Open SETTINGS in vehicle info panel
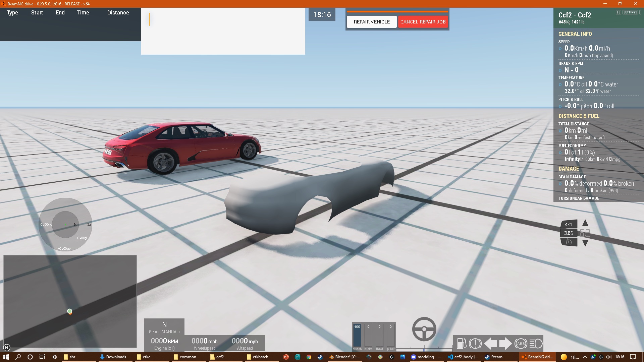 [630, 12]
